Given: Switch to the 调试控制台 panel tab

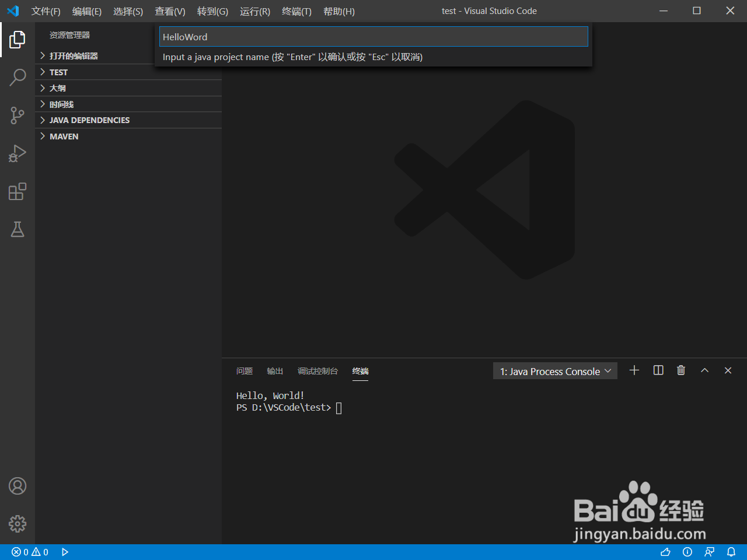Looking at the screenshot, I should [x=317, y=371].
